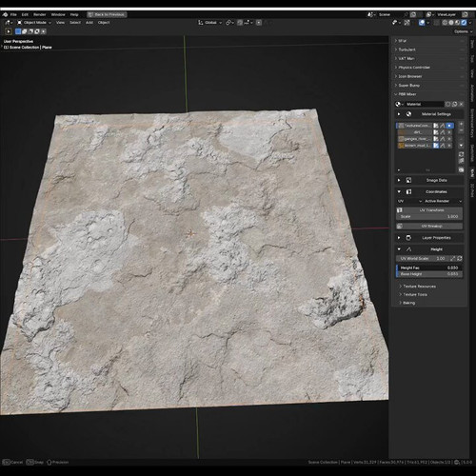Click the UV World Scale refresh icon

click(x=460, y=259)
